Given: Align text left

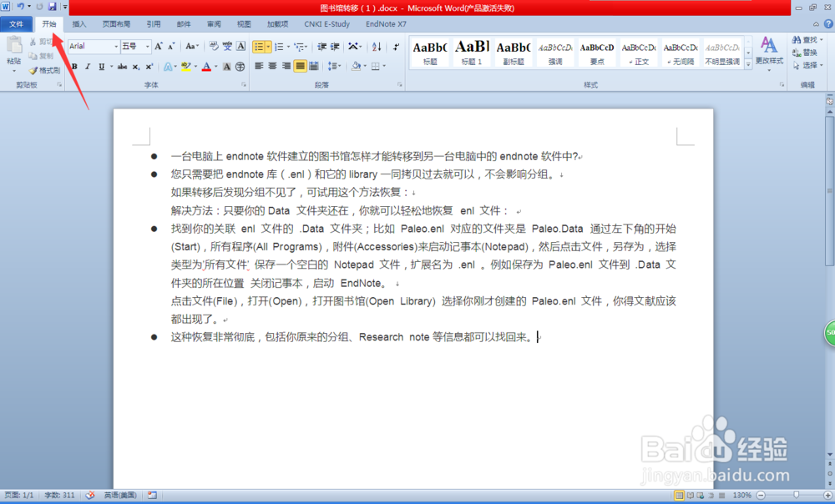Looking at the screenshot, I should [259, 66].
